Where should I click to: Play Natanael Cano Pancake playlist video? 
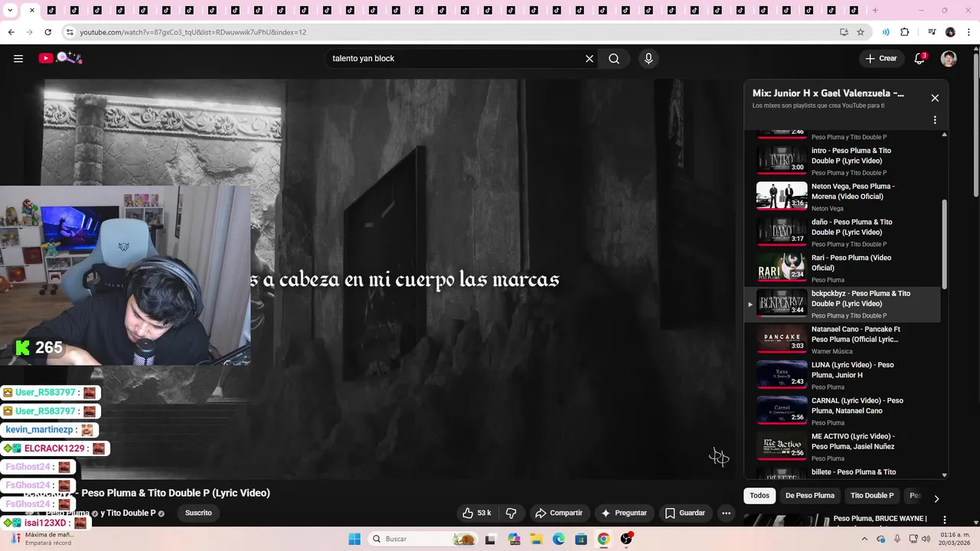842,339
